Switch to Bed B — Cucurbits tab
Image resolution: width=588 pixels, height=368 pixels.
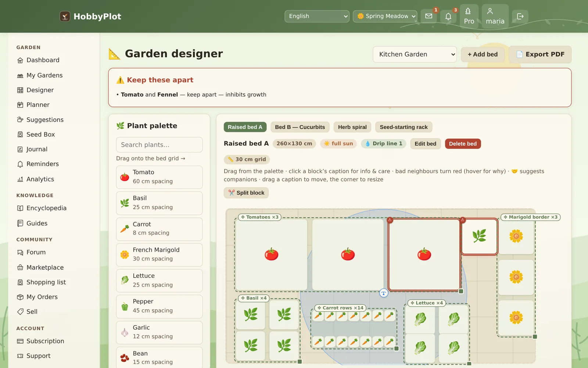pos(300,127)
